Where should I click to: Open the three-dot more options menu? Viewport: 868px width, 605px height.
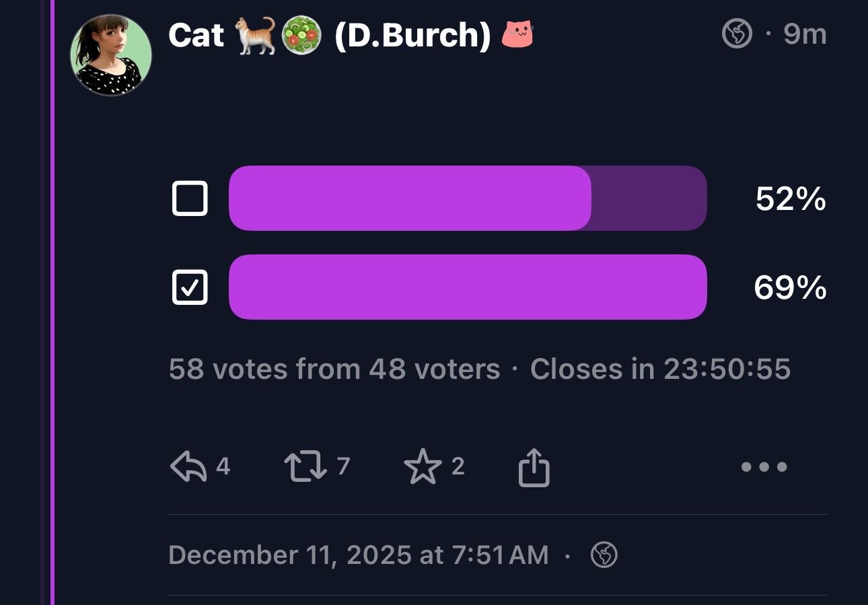pyautogui.click(x=764, y=466)
